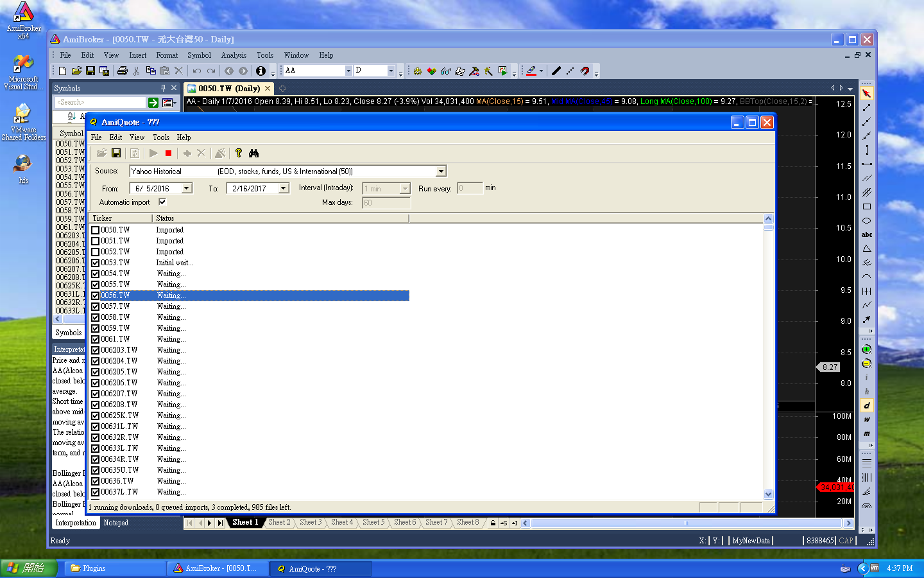Click the green arrow Go button next to Search
Image resolution: width=924 pixels, height=578 pixels.
tap(153, 102)
